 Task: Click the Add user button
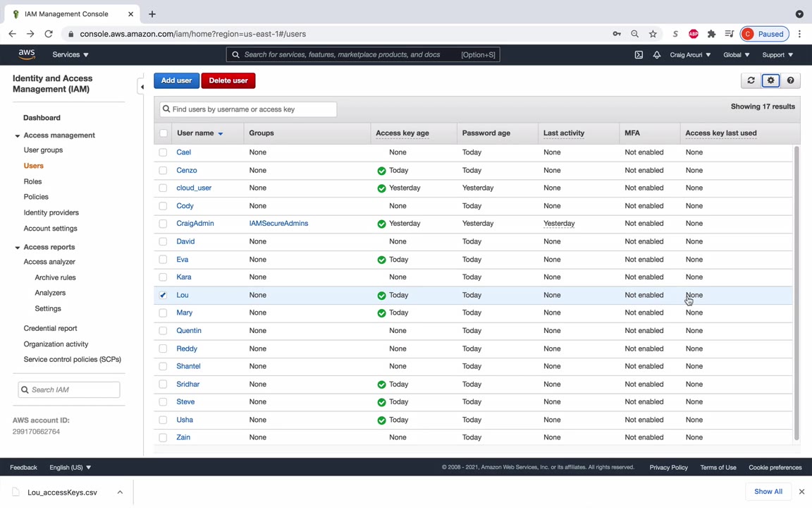[x=176, y=80]
